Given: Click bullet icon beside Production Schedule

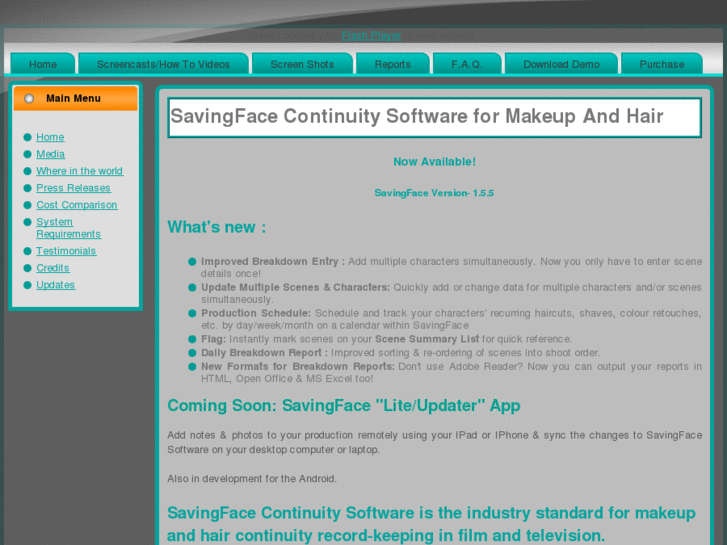Looking at the screenshot, I should 192,313.
